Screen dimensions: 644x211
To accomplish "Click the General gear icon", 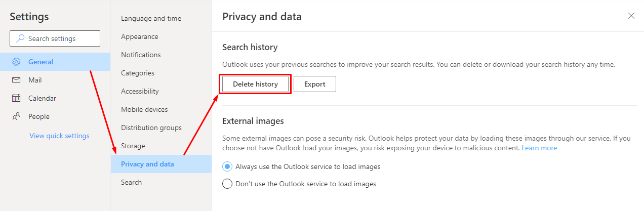I will [16, 62].
